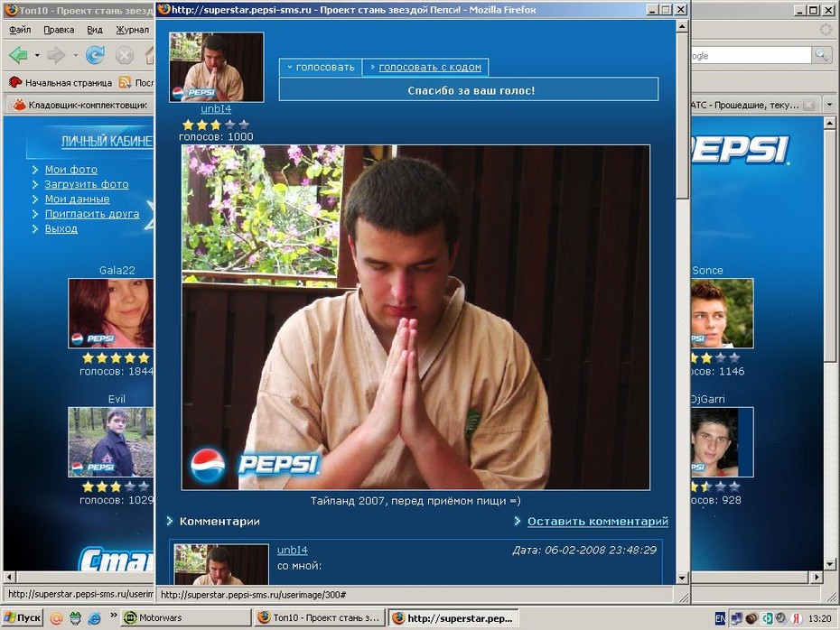Open the Back button history dropdown arrow
The width and height of the screenshot is (840, 630).
pyautogui.click(x=37, y=55)
